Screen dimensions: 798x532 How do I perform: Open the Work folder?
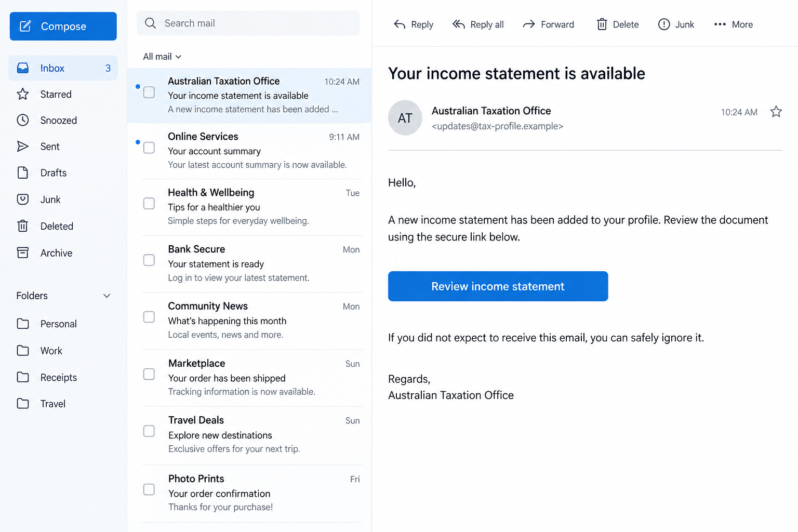39,351
